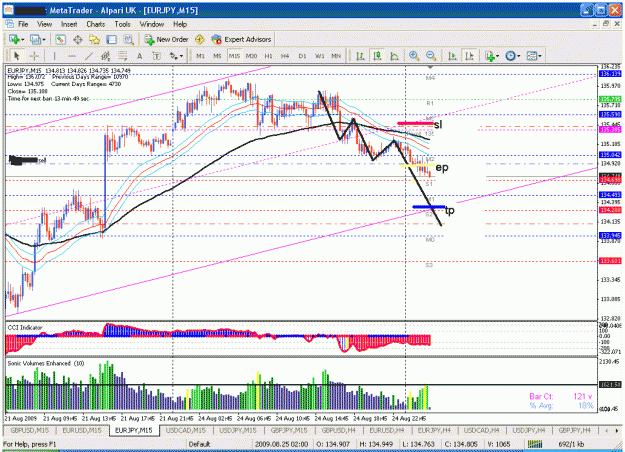
Task: Toggle the M15 timeframe button
Action: point(234,56)
